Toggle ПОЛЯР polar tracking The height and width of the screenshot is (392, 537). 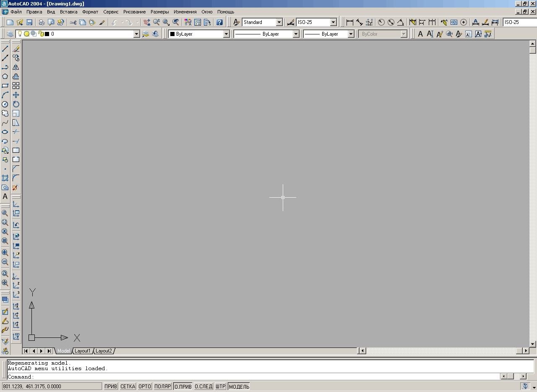162,387
